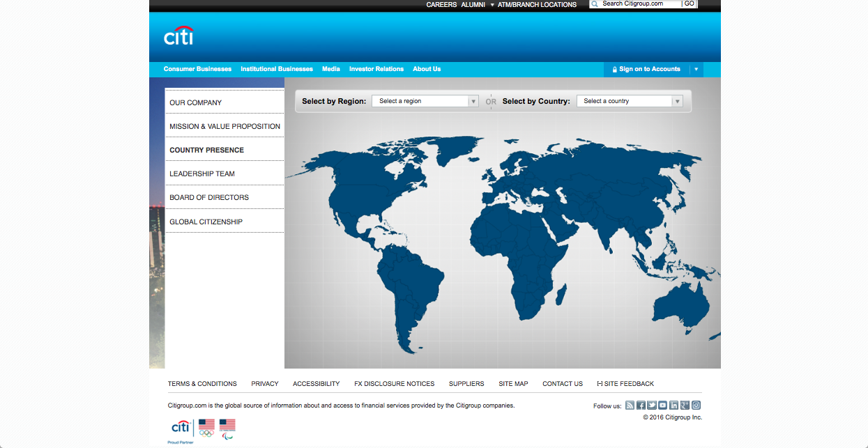Expand the Sign on to Accounts arrow
868x448 pixels.
pos(696,70)
